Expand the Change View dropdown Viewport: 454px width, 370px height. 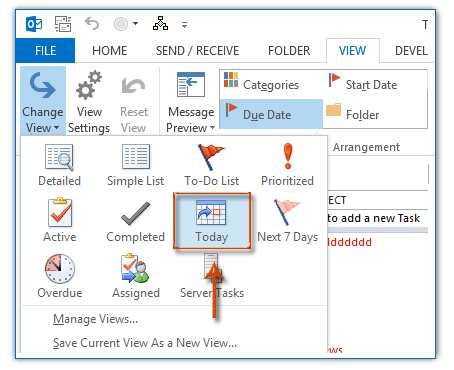pos(43,101)
